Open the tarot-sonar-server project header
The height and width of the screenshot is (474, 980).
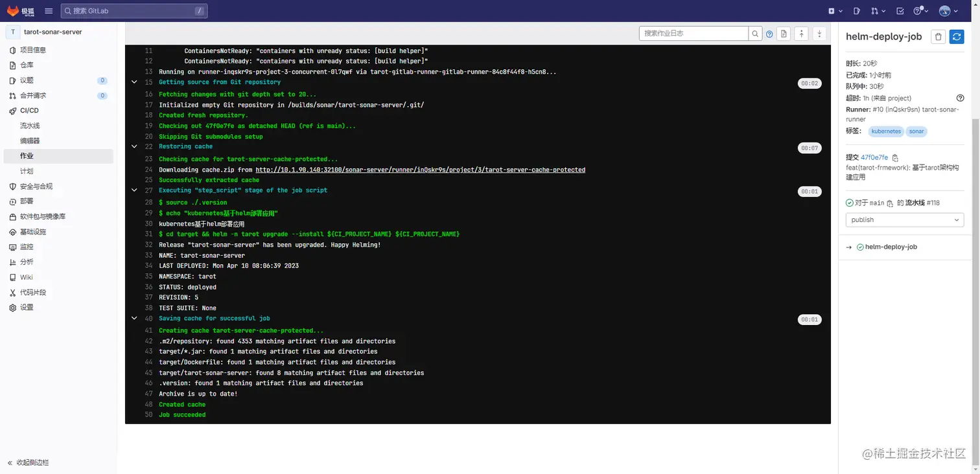[58, 32]
